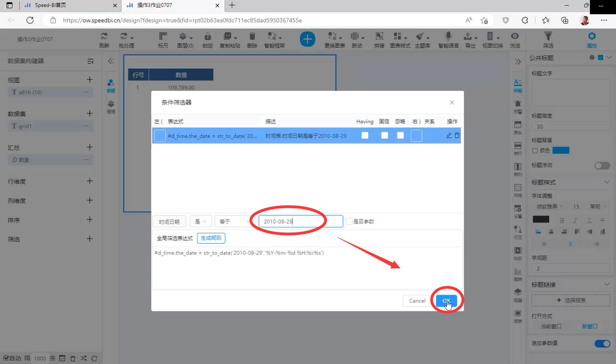Open the 等于 operator dropdown

(233, 221)
